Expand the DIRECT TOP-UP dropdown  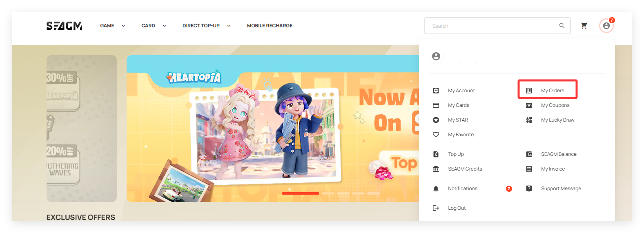pos(206,26)
